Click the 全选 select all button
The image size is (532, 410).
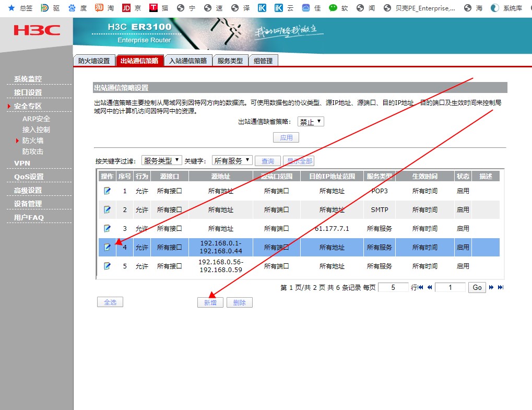click(110, 302)
